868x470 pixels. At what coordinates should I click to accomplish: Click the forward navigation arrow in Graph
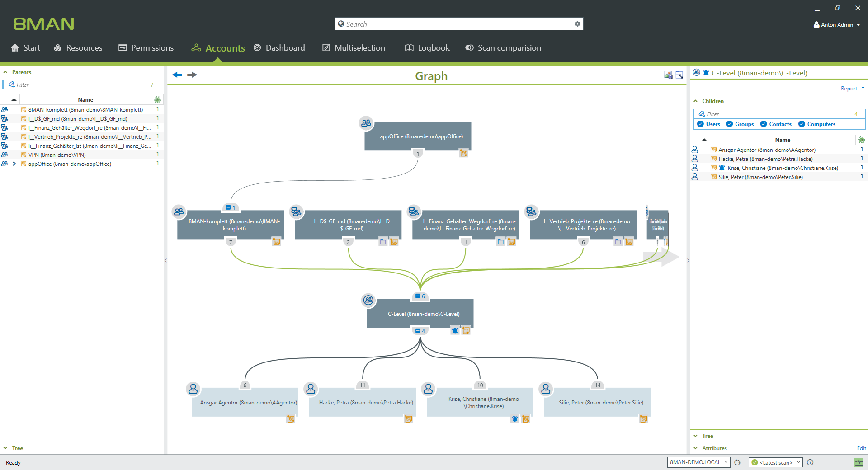(x=192, y=75)
